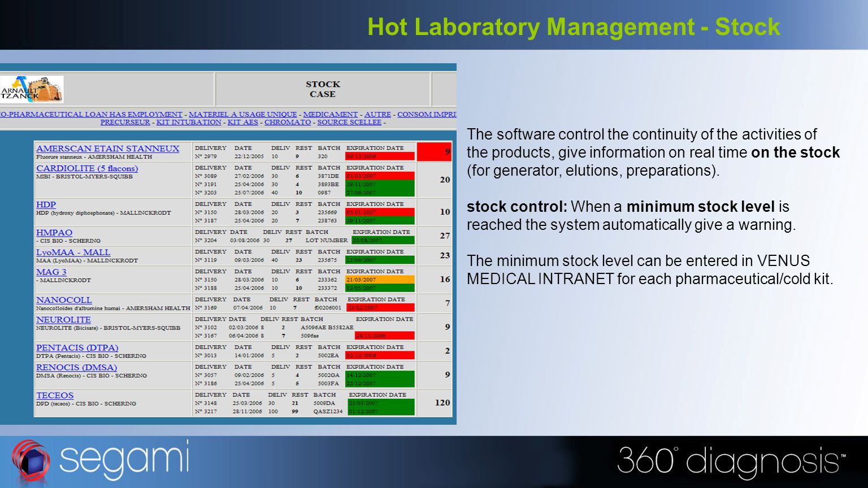Image resolution: width=868 pixels, height=488 pixels.
Task: Click batch 5003FA in RENOCIS row
Action: 328,384
